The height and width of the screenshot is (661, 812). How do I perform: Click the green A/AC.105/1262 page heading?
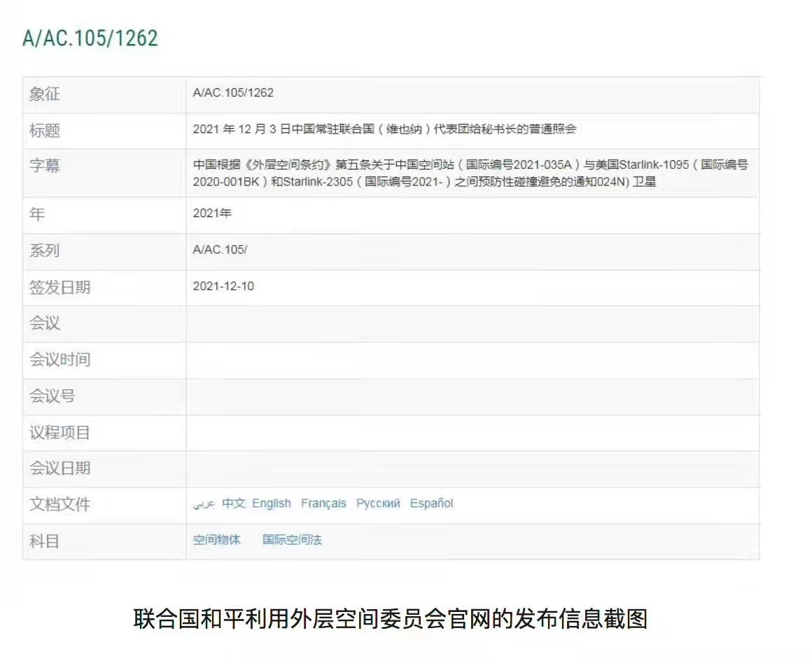pyautogui.click(x=90, y=38)
